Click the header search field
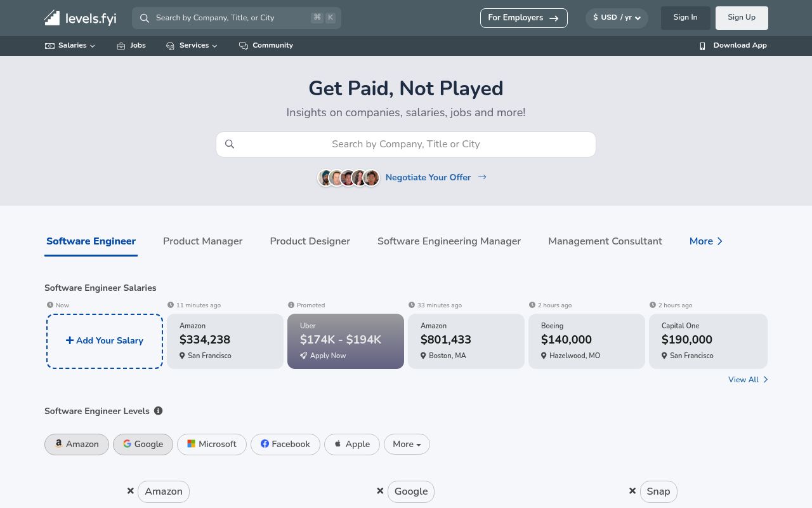The image size is (812, 508). 237,18
